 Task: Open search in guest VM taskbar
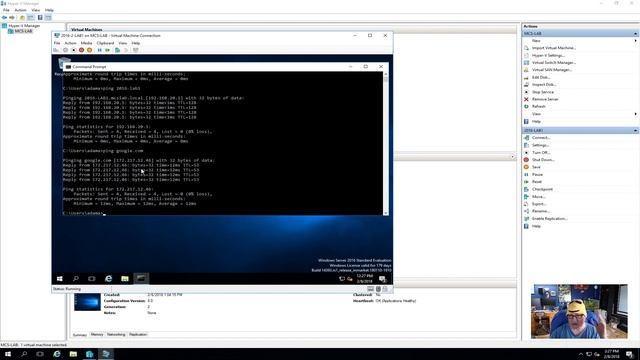coord(76,278)
